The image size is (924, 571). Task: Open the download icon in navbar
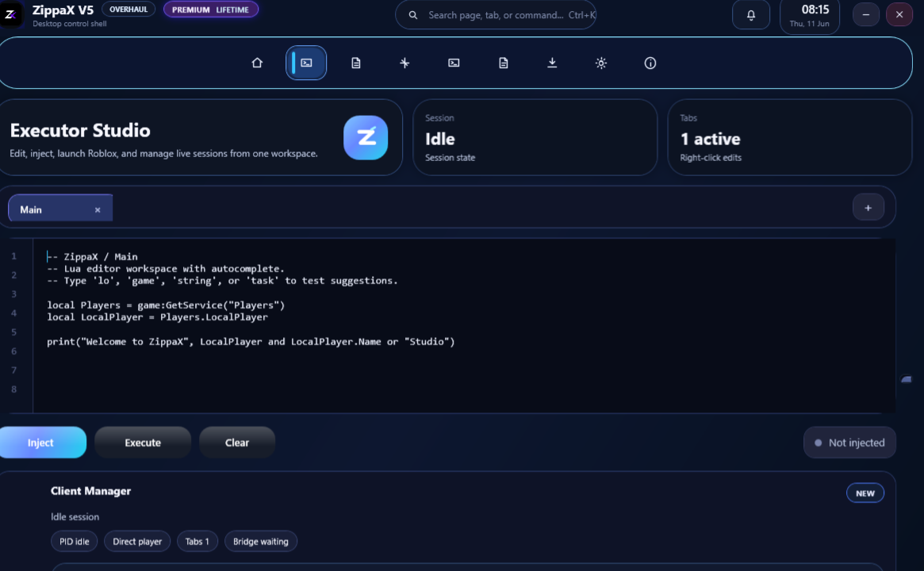point(552,63)
